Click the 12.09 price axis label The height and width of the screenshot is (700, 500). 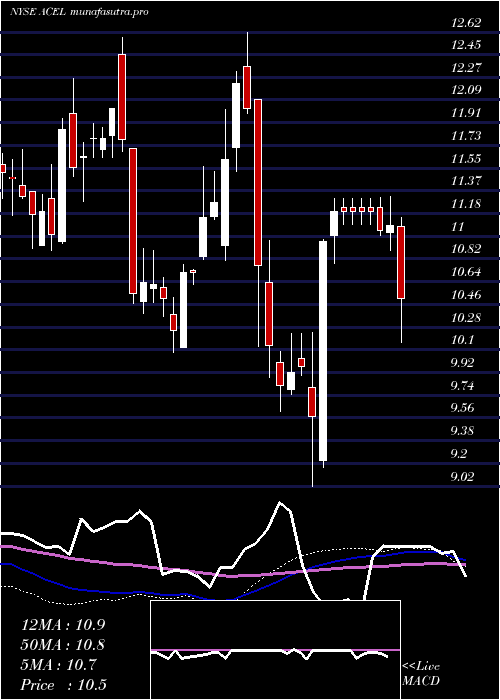[x=466, y=90]
